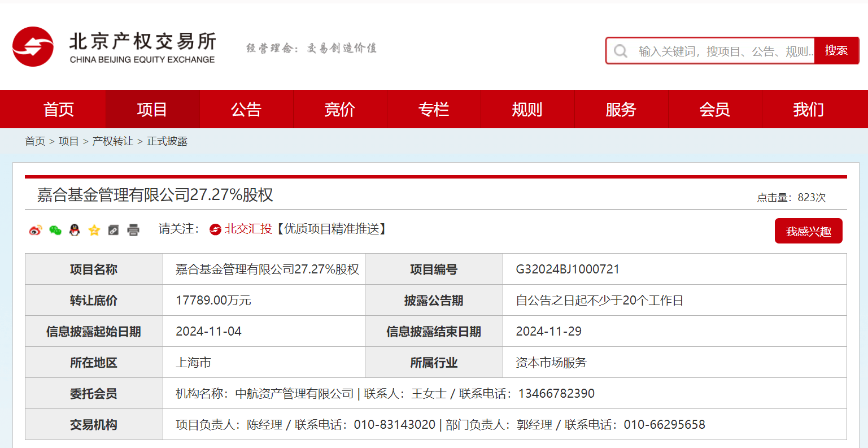The height and width of the screenshot is (448, 868).
Task: Share the project through QQ
Action: 74,230
